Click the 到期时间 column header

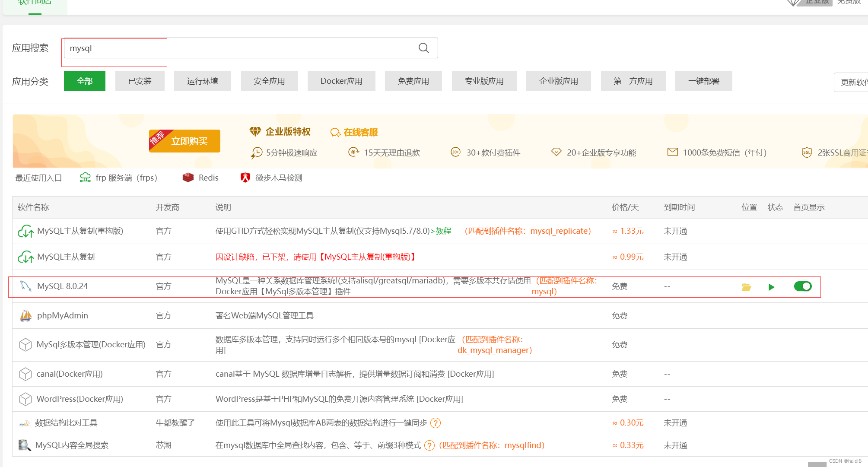click(x=679, y=207)
